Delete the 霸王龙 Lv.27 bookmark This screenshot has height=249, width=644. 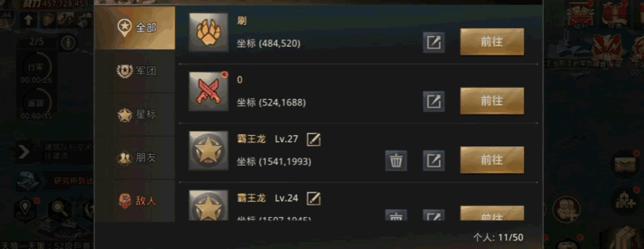[396, 161]
